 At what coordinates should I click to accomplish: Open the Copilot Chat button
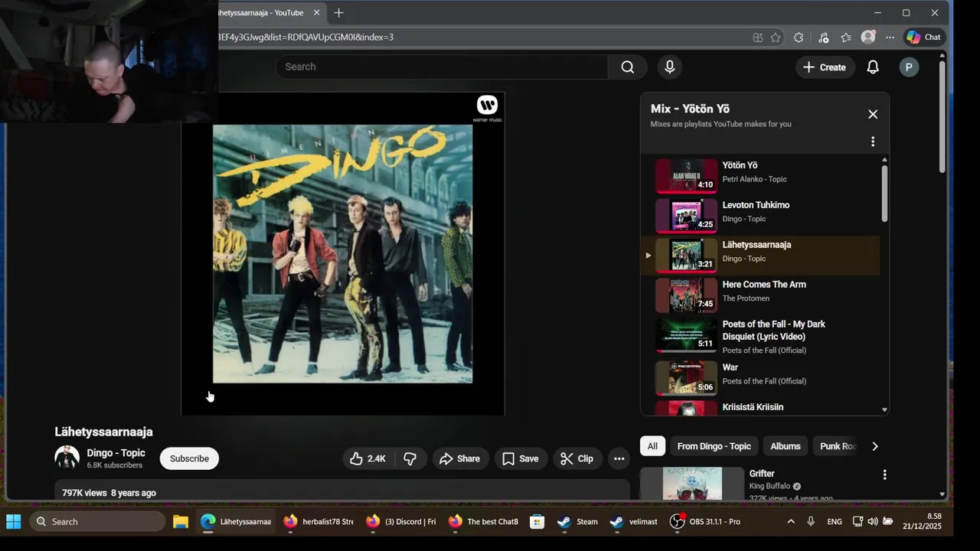pyautogui.click(x=923, y=37)
